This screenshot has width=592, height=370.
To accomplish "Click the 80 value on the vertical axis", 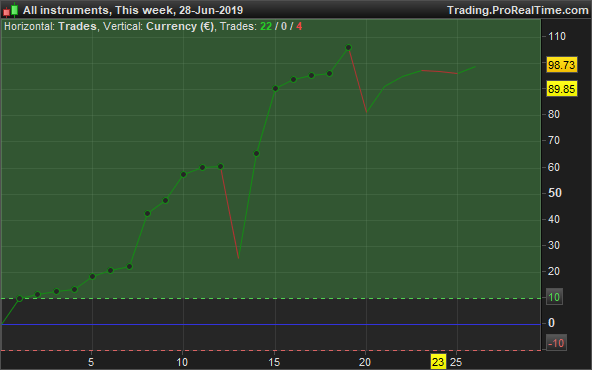I will point(554,114).
